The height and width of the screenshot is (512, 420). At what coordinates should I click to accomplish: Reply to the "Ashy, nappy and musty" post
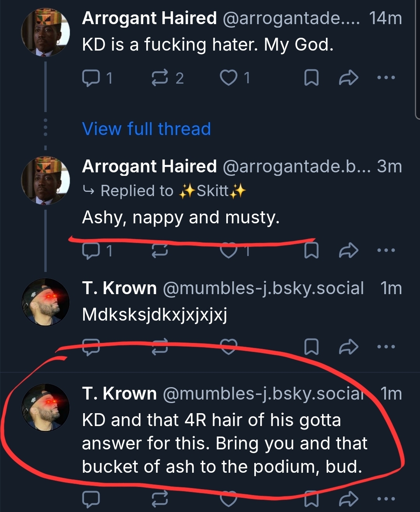91,251
